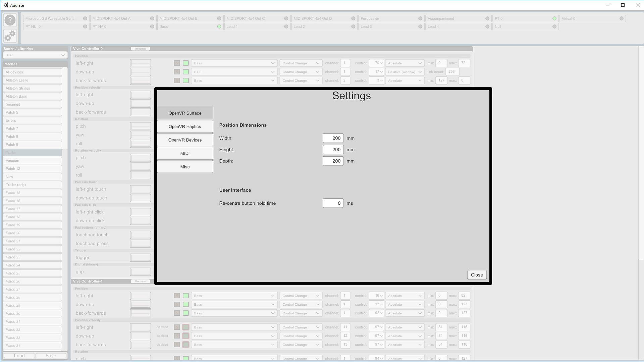Switch to OpenVR Haptics settings tab

point(185,126)
